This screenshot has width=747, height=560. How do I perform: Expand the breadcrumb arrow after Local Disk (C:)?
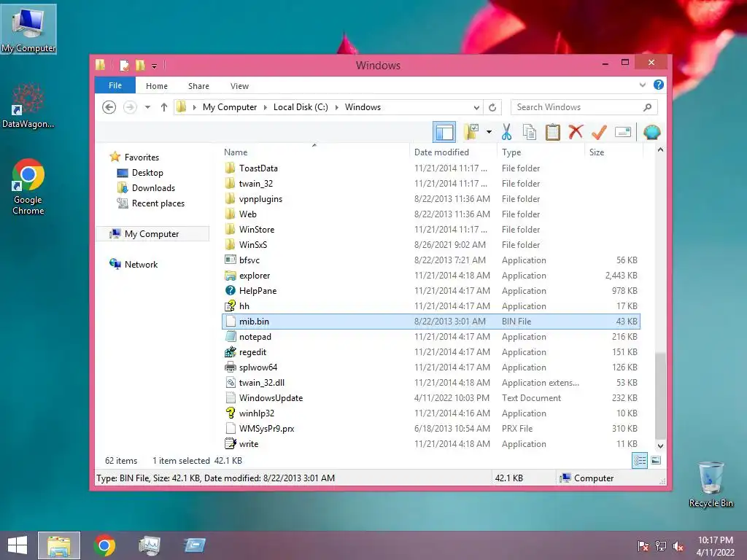point(337,107)
